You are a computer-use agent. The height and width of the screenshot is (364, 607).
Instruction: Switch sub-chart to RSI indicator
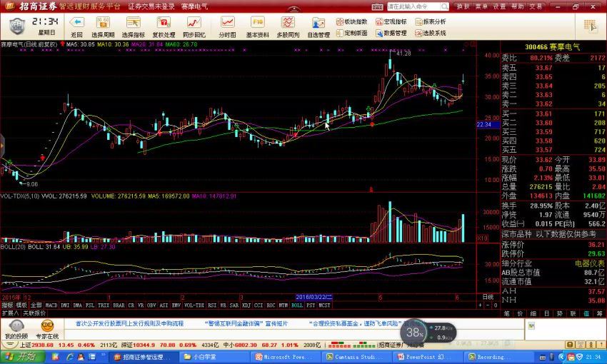(x=212, y=305)
